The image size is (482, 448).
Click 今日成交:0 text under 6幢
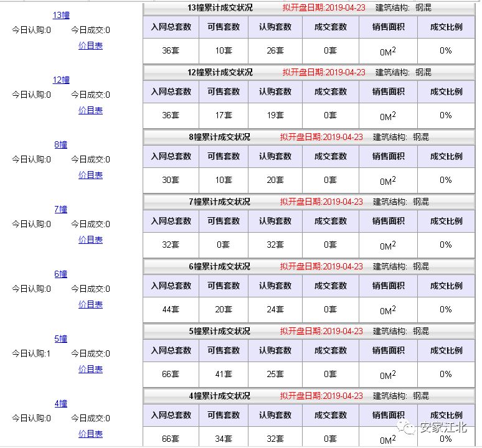[x=90, y=289]
